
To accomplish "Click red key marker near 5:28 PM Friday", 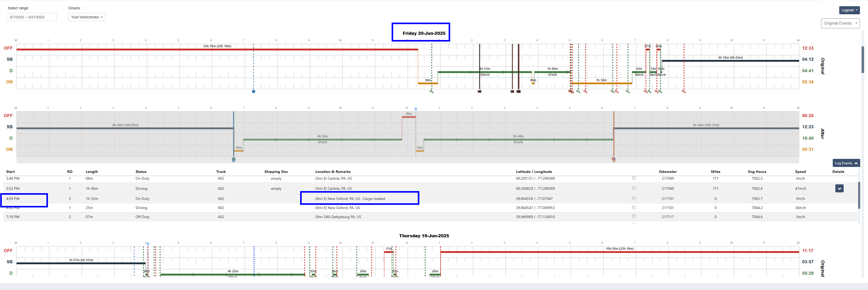I will pos(586,91).
